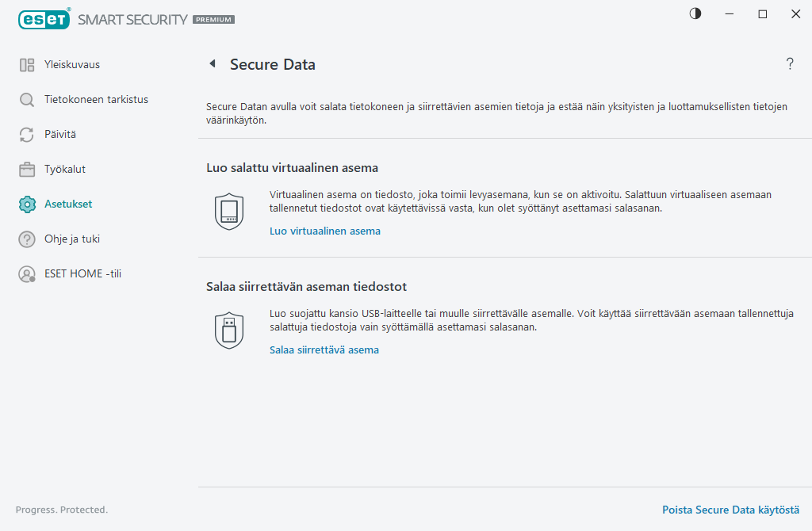This screenshot has height=531, width=812.
Task: Disable Secure Data via Poista Secure Data käytöstä
Action: click(730, 510)
